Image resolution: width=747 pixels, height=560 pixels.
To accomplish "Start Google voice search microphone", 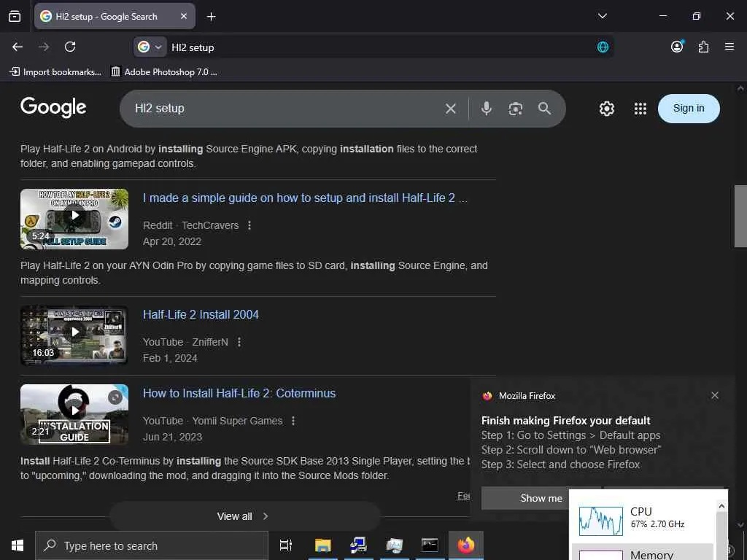I will [x=486, y=109].
